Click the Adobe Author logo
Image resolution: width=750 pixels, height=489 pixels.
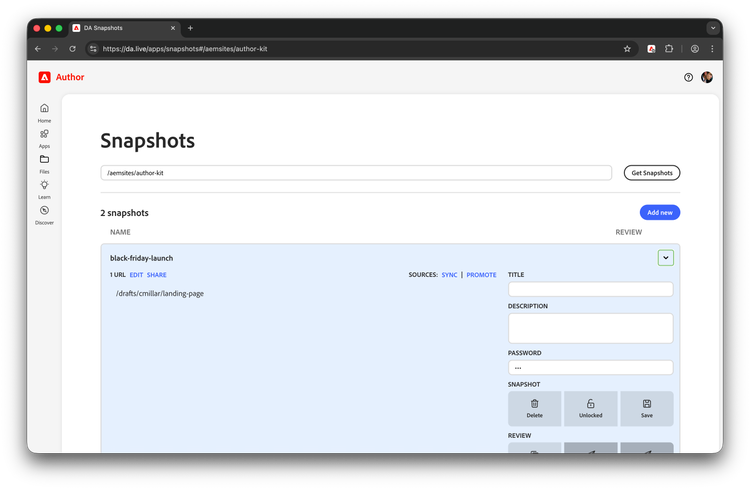point(62,77)
